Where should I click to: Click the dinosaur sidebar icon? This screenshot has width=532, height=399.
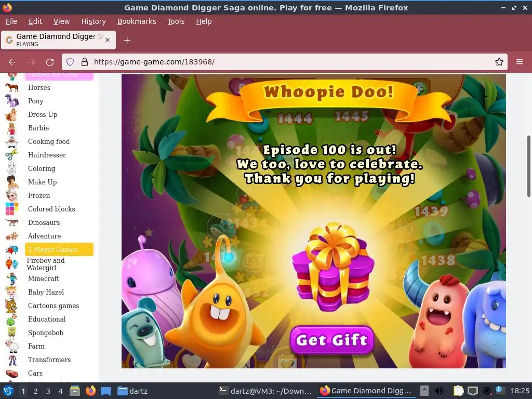tap(12, 222)
